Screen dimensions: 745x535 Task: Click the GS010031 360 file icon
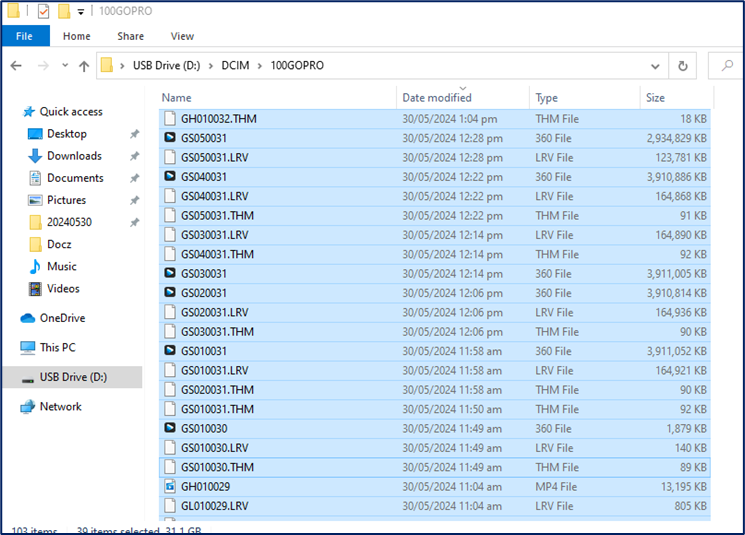(170, 350)
